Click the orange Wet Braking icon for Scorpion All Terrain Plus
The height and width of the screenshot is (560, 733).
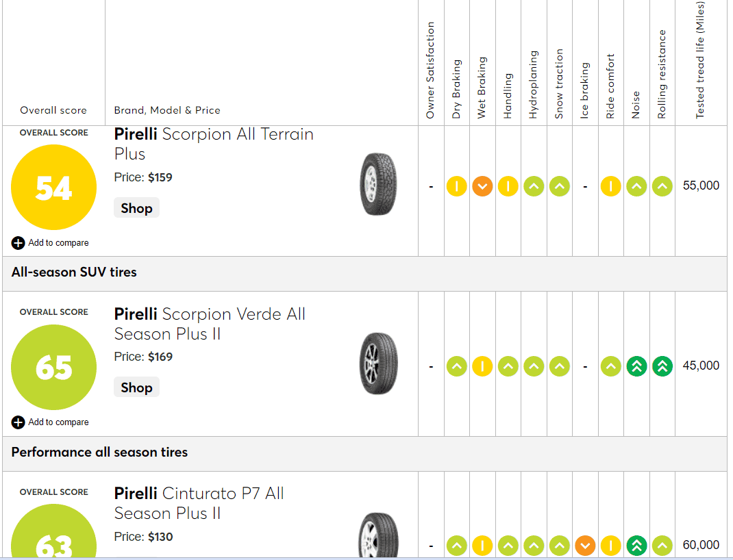click(x=482, y=186)
